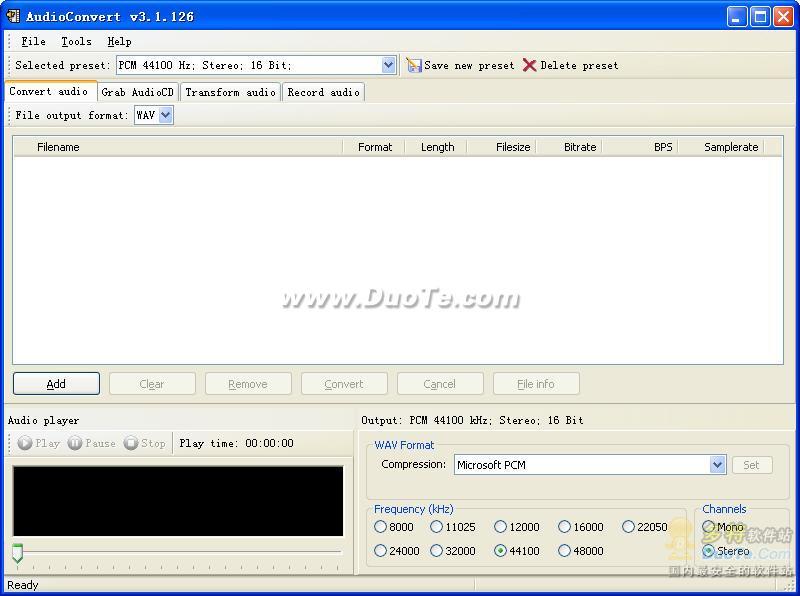Click the Pause icon in Audio player
This screenshot has height=596, width=800.
click(74, 443)
